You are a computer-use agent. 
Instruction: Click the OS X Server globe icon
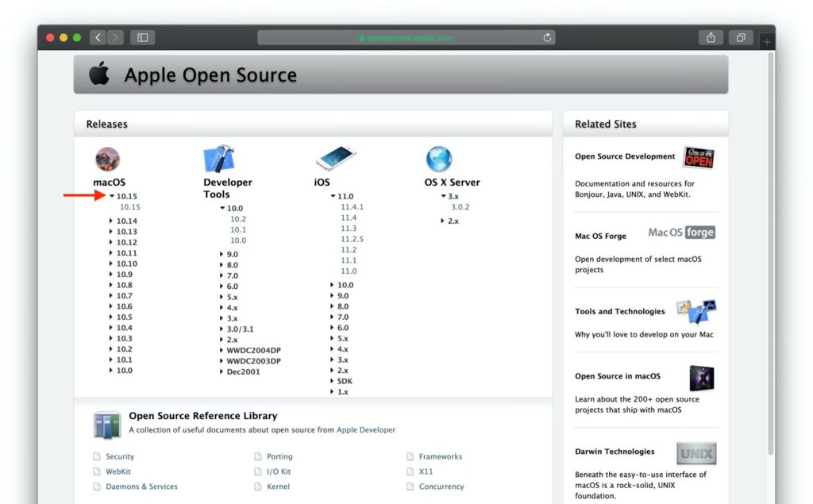click(x=439, y=158)
